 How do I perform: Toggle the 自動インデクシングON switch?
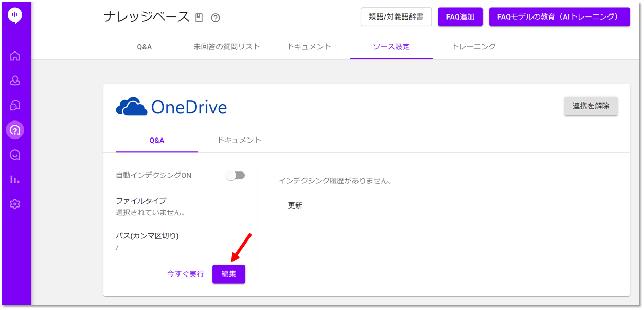click(x=236, y=175)
